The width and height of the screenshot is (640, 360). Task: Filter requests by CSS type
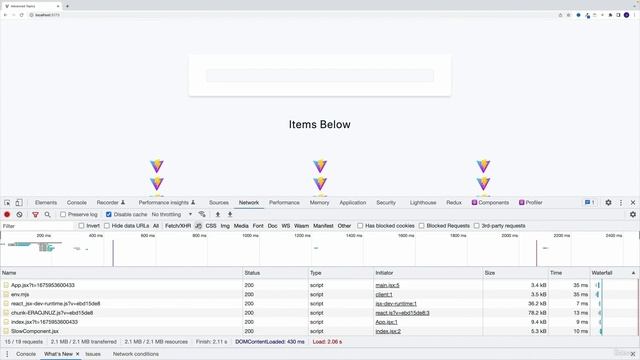pos(211,226)
